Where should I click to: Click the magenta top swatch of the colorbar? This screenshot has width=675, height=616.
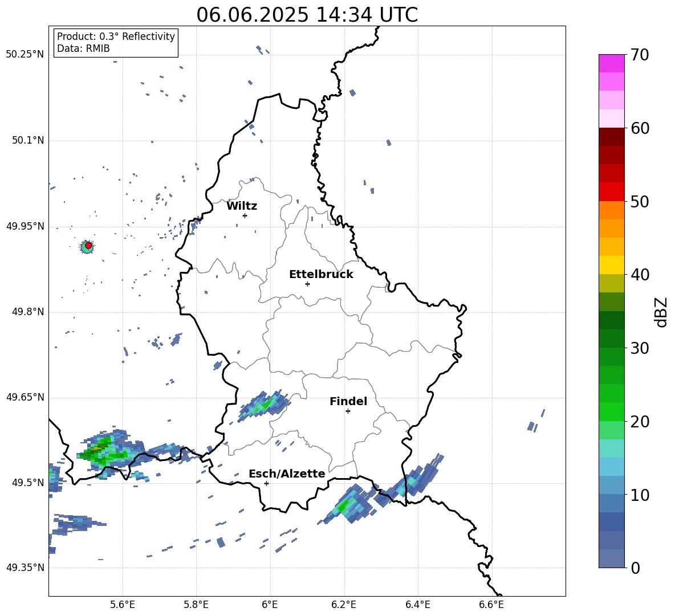(611, 63)
